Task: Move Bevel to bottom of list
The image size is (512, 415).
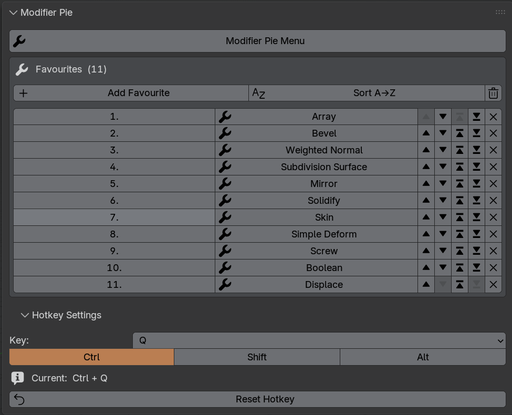Action: tap(476, 133)
